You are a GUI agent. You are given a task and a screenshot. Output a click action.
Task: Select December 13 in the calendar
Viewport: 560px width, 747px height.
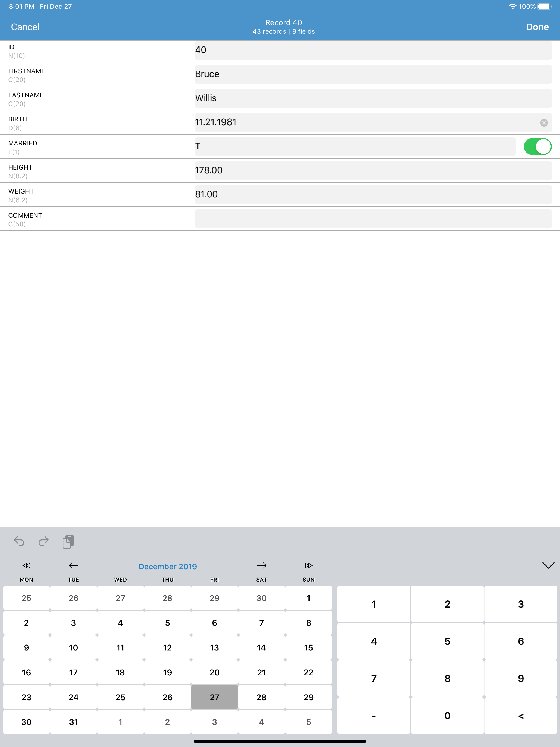214,647
